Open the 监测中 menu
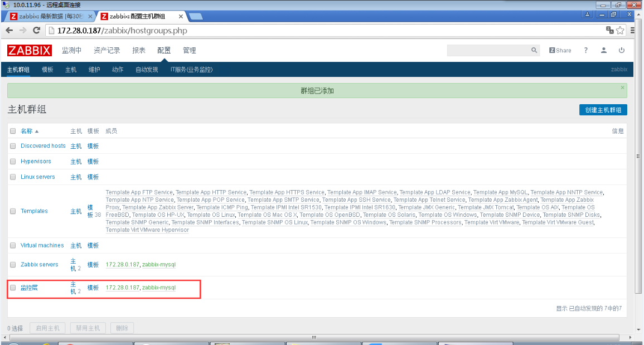The image size is (644, 345). click(x=71, y=51)
